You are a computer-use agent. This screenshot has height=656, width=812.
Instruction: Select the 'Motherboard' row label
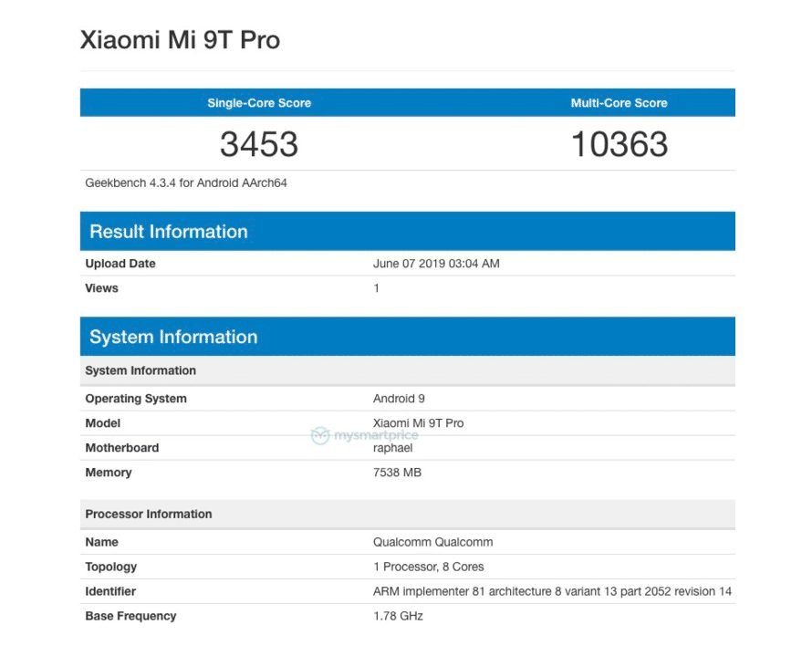121,448
